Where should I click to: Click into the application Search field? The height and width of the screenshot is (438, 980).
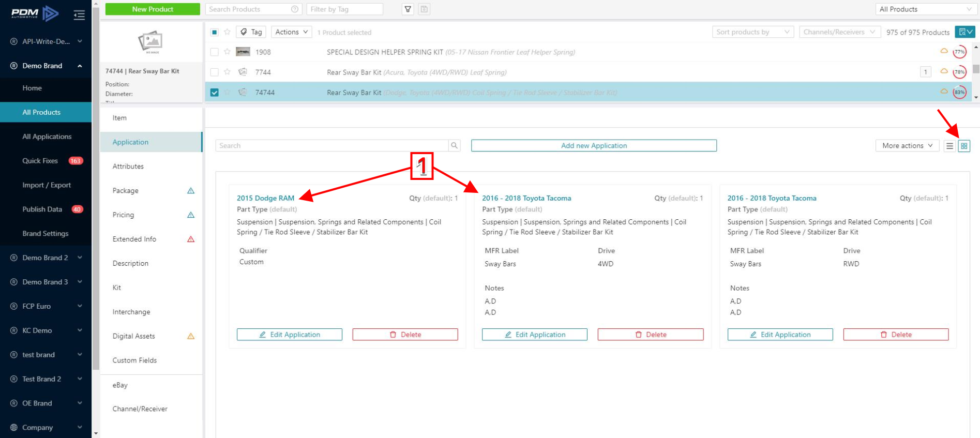332,146
